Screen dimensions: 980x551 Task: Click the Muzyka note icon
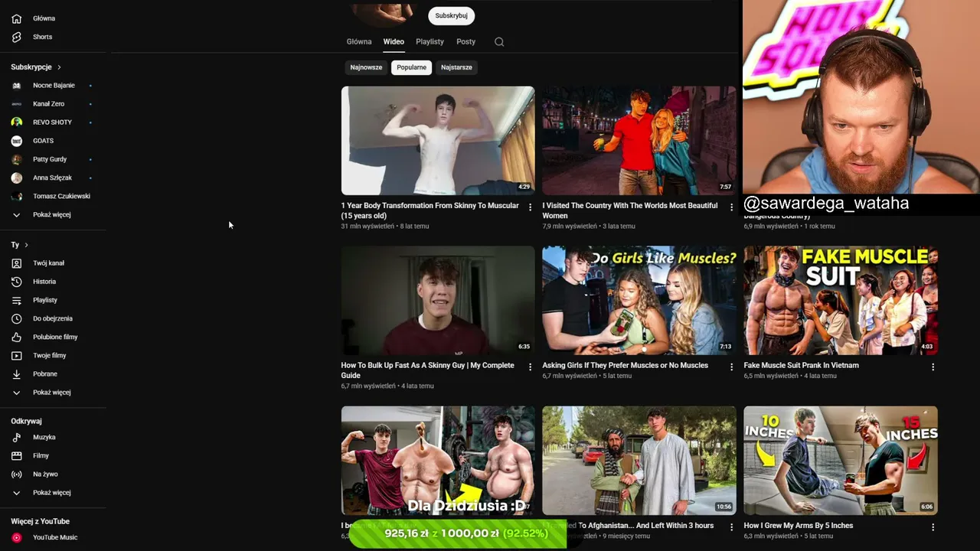click(17, 437)
